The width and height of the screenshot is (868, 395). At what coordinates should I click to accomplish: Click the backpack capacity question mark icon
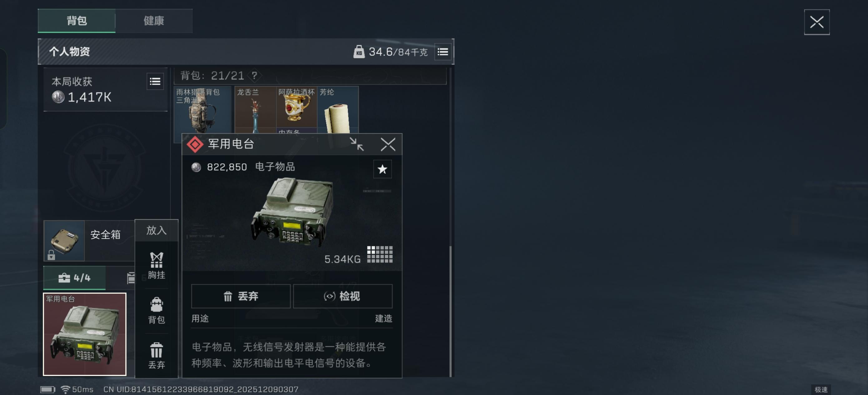coord(254,75)
